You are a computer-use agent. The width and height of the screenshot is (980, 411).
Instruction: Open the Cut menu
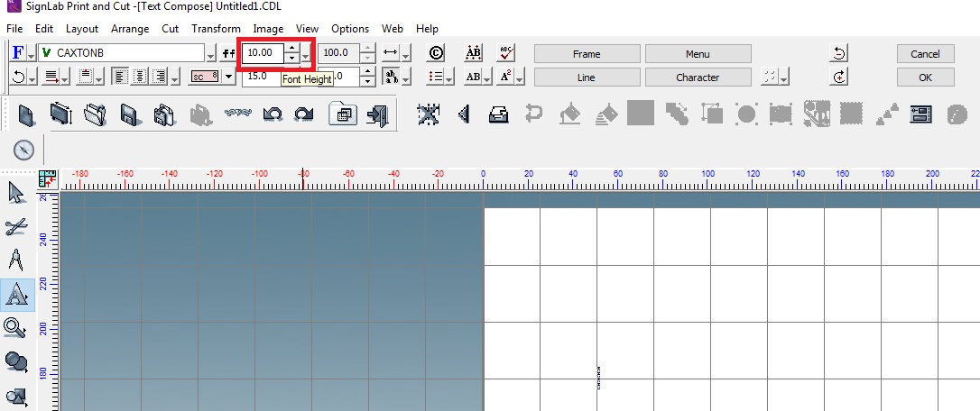pyautogui.click(x=170, y=29)
